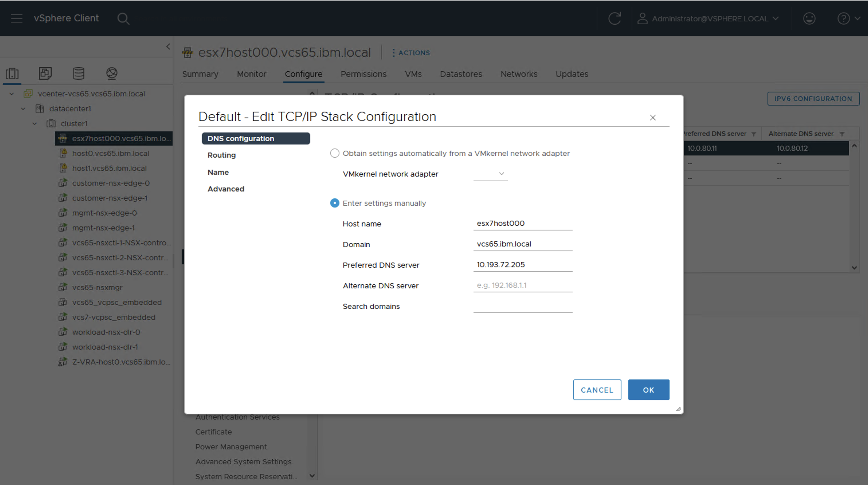Collapse the datacenter1 tree node

click(x=23, y=109)
